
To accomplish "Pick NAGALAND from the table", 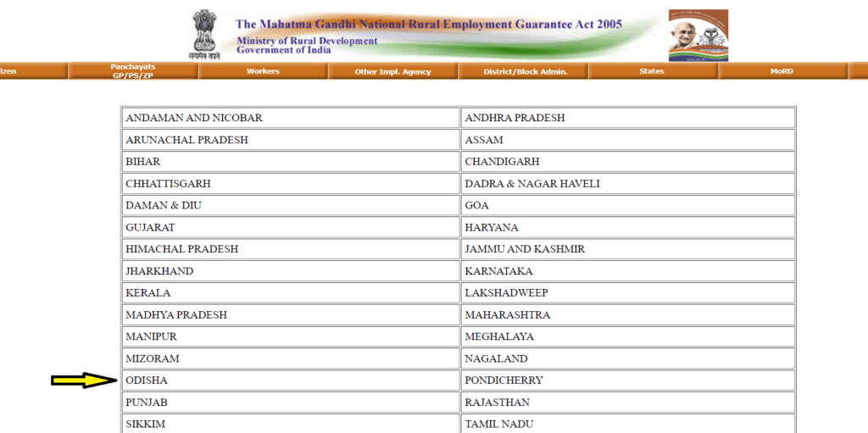I will [x=496, y=358].
